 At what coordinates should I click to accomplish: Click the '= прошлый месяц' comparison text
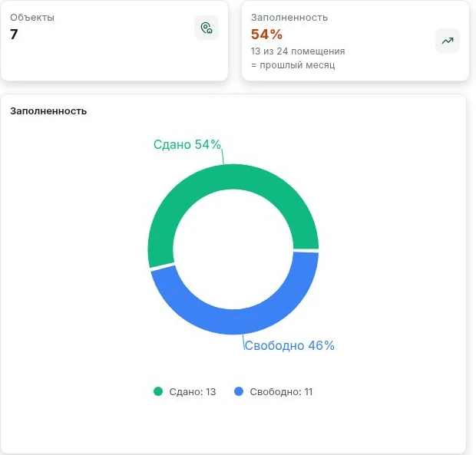click(293, 64)
